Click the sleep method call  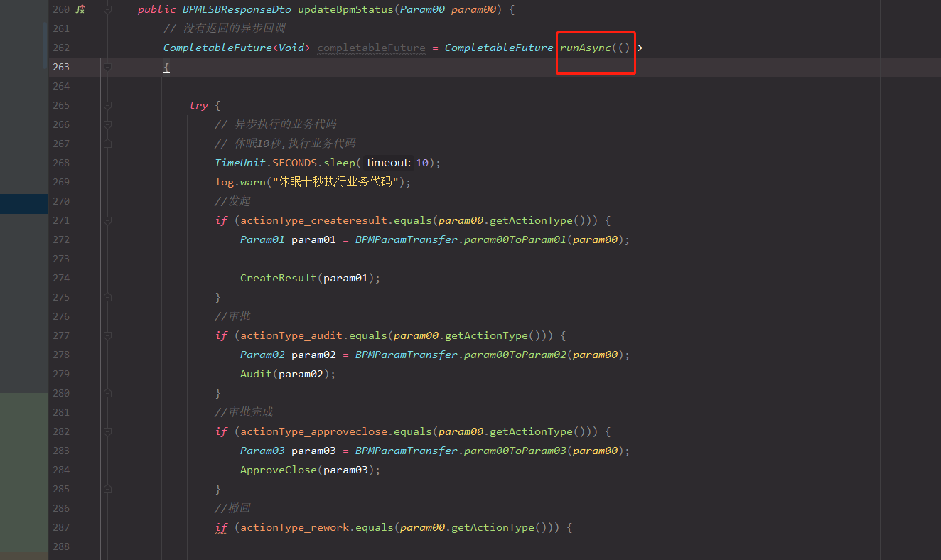340,163
